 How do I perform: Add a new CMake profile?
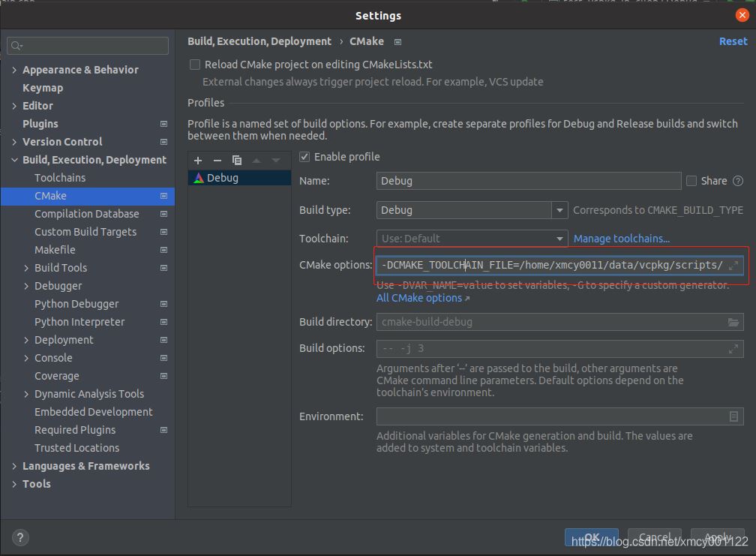click(198, 161)
